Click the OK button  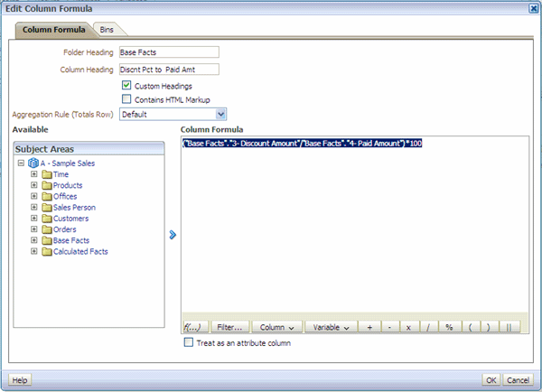pos(491,380)
